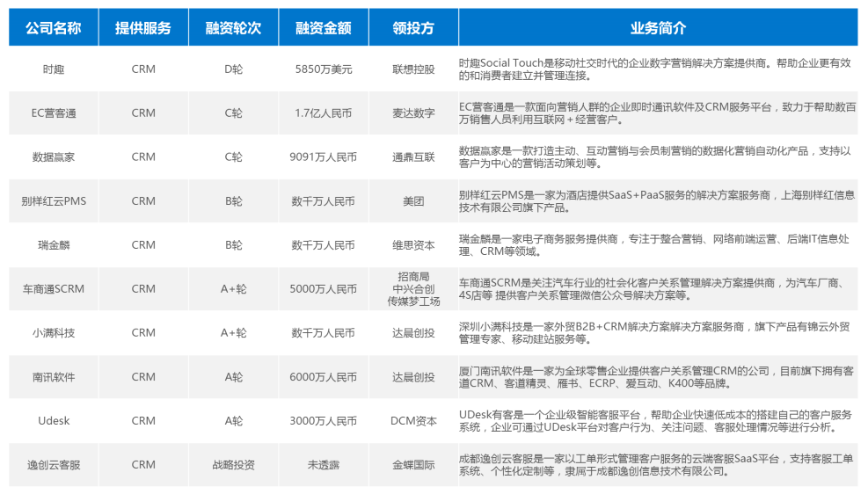The image size is (868, 494).
Task: Click the 领投方 column header
Action: [413, 28]
